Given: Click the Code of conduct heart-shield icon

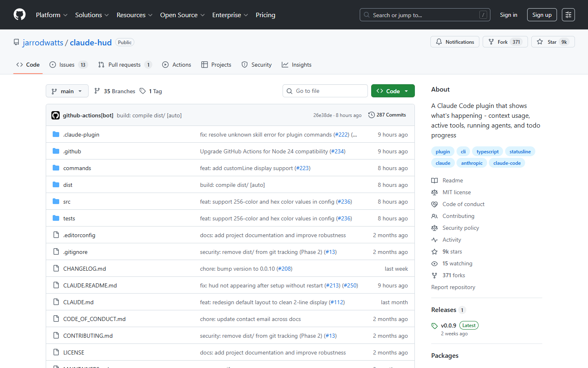Looking at the screenshot, I should (434, 204).
